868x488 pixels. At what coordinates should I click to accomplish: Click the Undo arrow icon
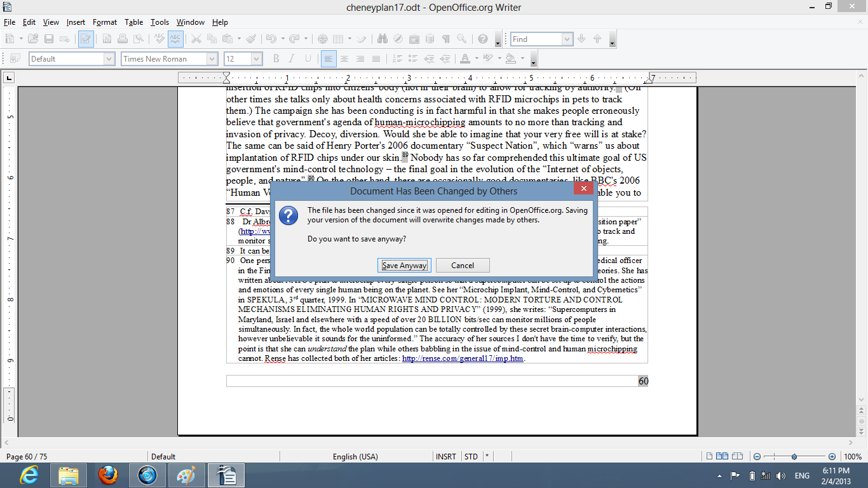pos(271,39)
